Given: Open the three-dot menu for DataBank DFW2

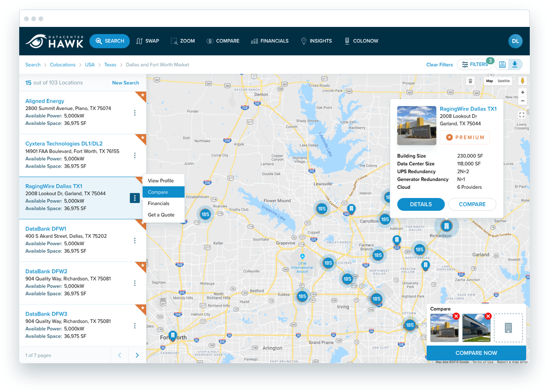Looking at the screenshot, I should 135,283.
